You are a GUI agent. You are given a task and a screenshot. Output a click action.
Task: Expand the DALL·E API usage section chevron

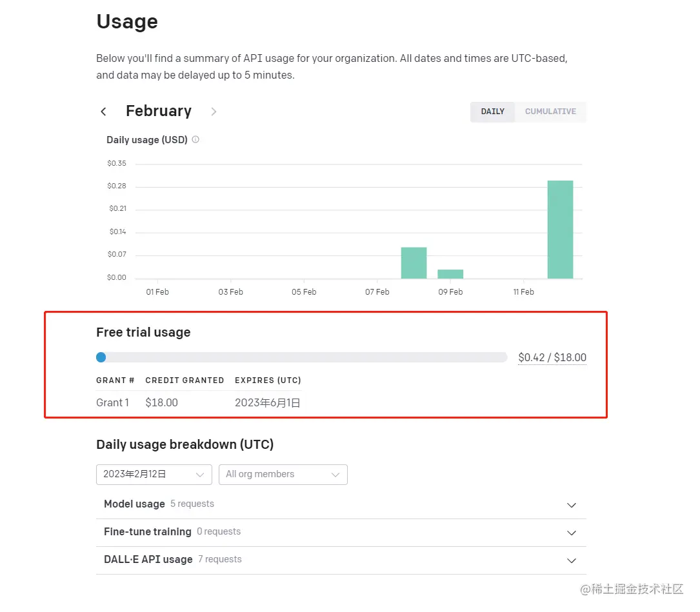point(571,560)
